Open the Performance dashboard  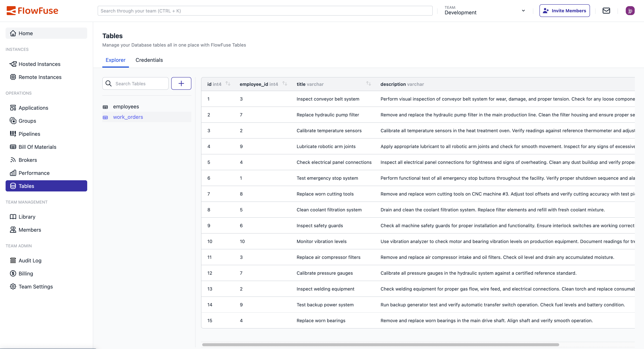coord(34,173)
